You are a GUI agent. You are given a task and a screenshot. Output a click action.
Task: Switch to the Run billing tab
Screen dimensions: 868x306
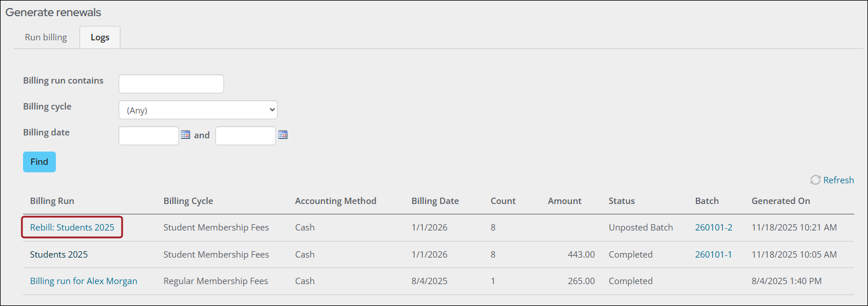click(46, 37)
